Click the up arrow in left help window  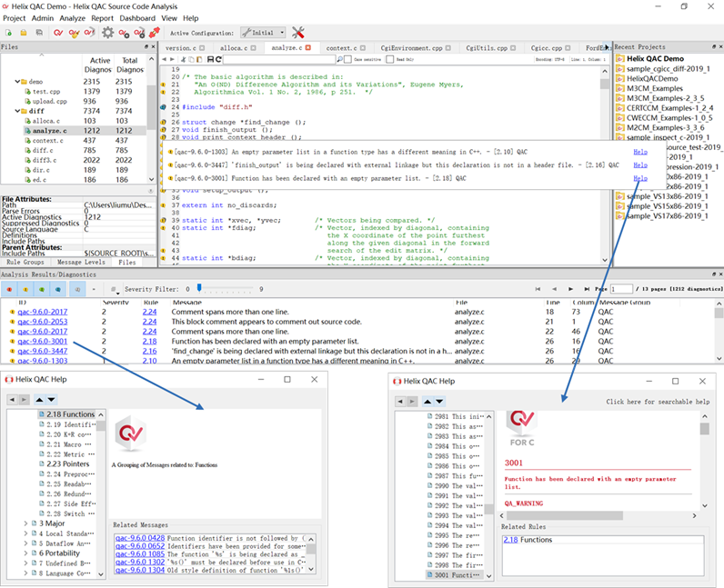40,400
